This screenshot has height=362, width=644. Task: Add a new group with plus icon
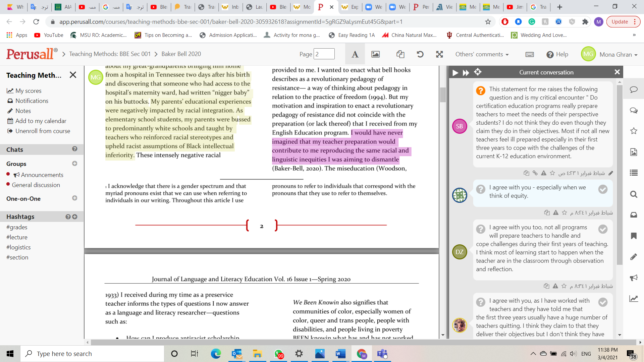pyautogui.click(x=74, y=164)
